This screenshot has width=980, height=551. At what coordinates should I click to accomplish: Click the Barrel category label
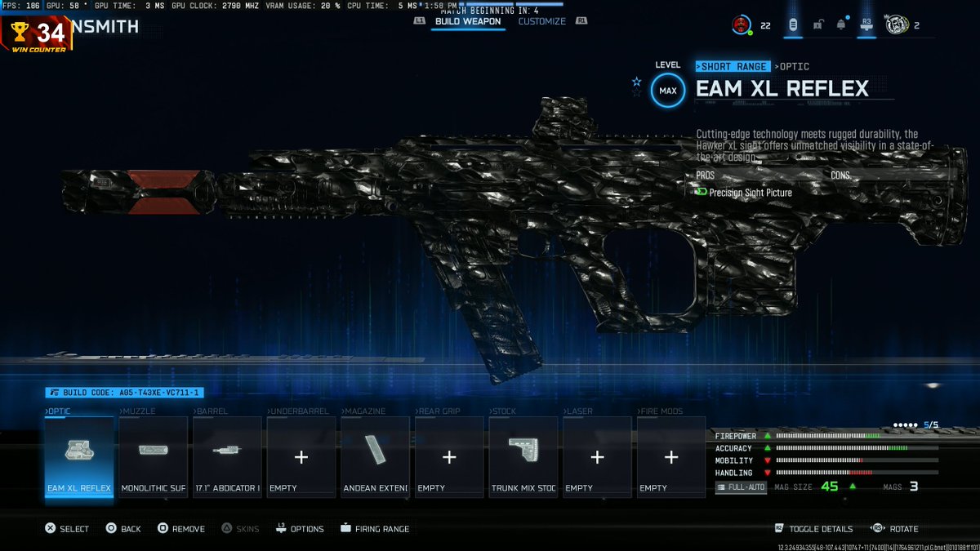point(211,411)
